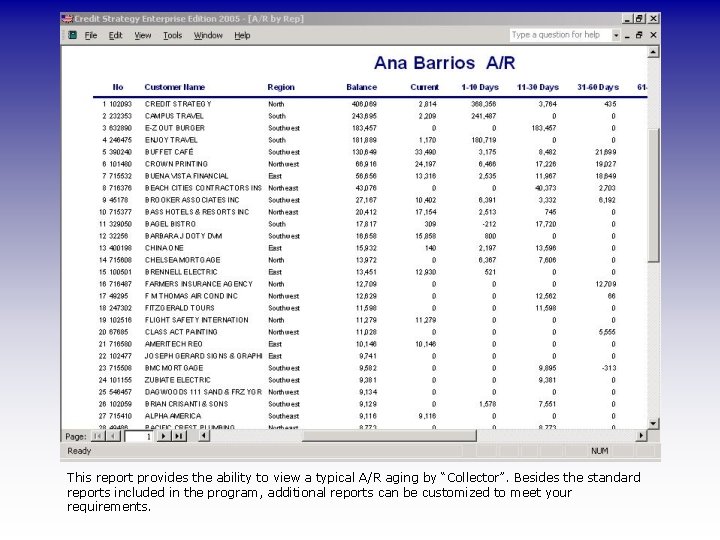Click account number 715532
Viewport: 720px width, 540px height.
(120, 176)
